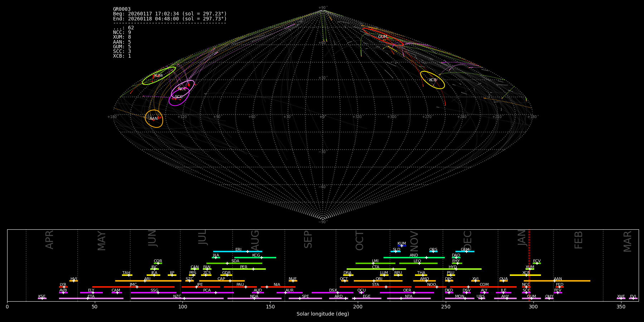The image size is (644, 322).
Task: Select the long orange AAN timeline bar
Action: [x=557, y=281]
